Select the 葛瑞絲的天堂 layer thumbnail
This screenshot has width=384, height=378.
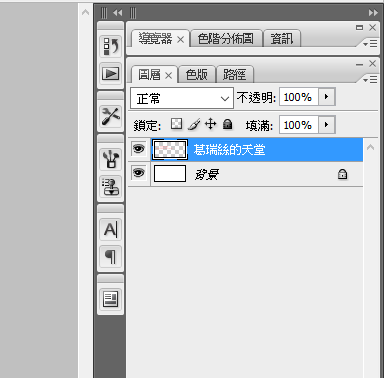click(170, 149)
